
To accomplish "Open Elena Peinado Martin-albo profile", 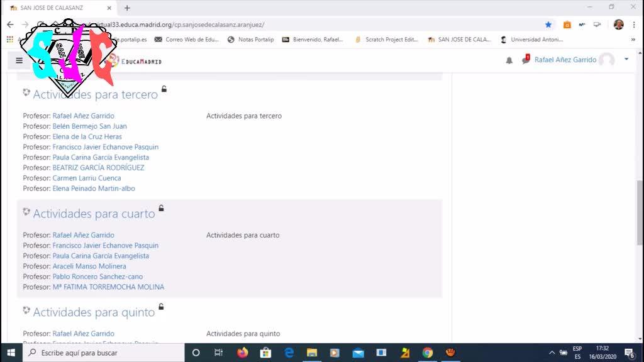I will click(x=94, y=189).
